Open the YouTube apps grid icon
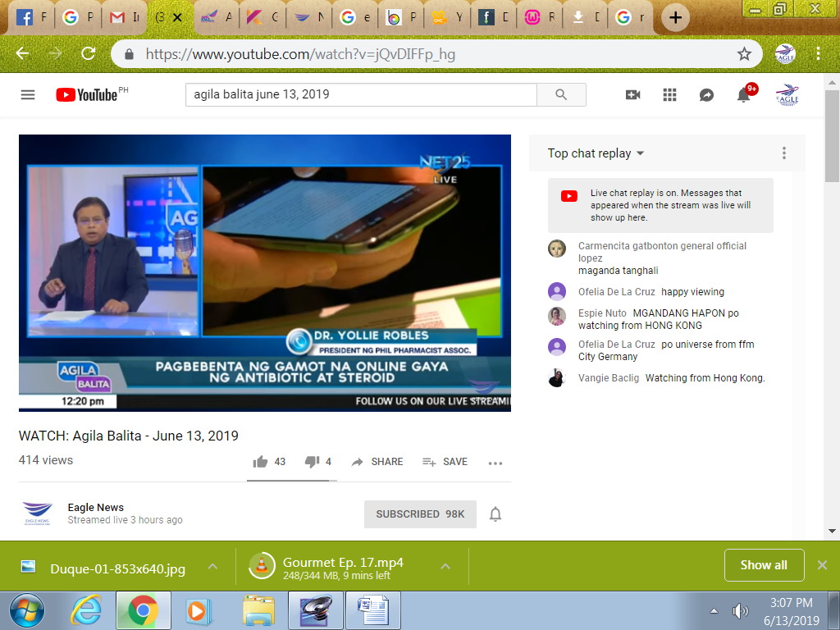 coord(669,94)
